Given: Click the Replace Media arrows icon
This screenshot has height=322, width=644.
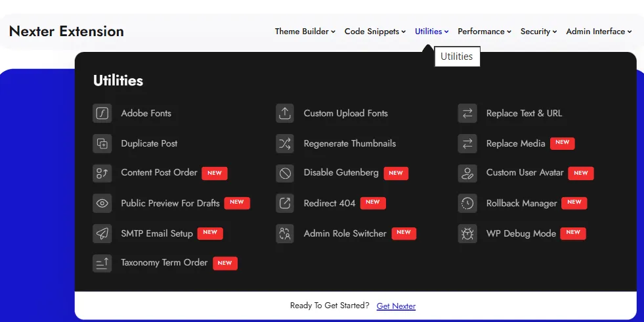Looking at the screenshot, I should [467, 143].
